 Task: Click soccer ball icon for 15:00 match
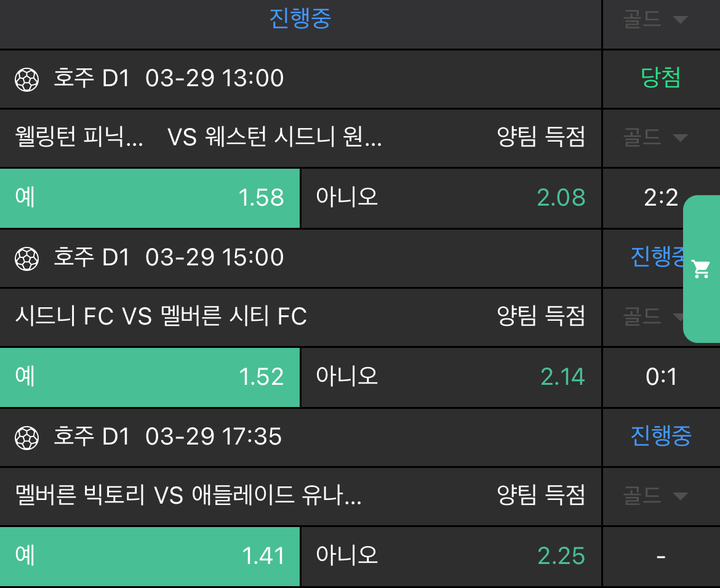26,258
